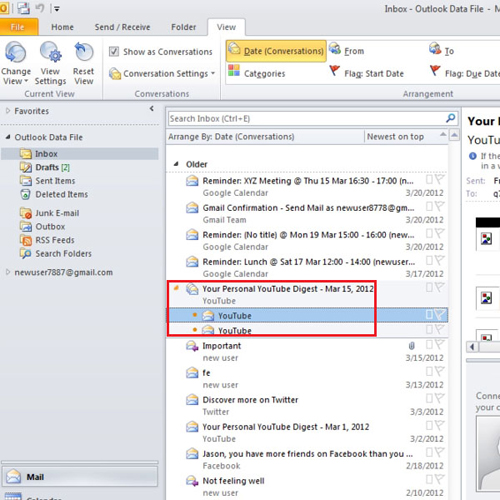Switch to the Folder tab
The width and height of the screenshot is (500, 500).
click(x=184, y=27)
